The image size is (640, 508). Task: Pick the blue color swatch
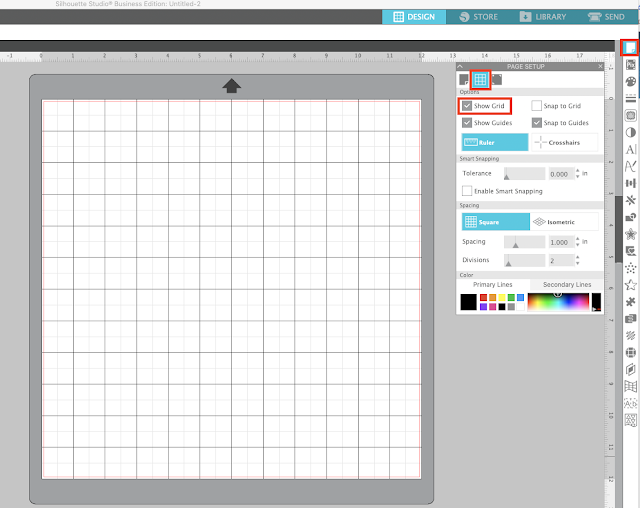coord(520,297)
